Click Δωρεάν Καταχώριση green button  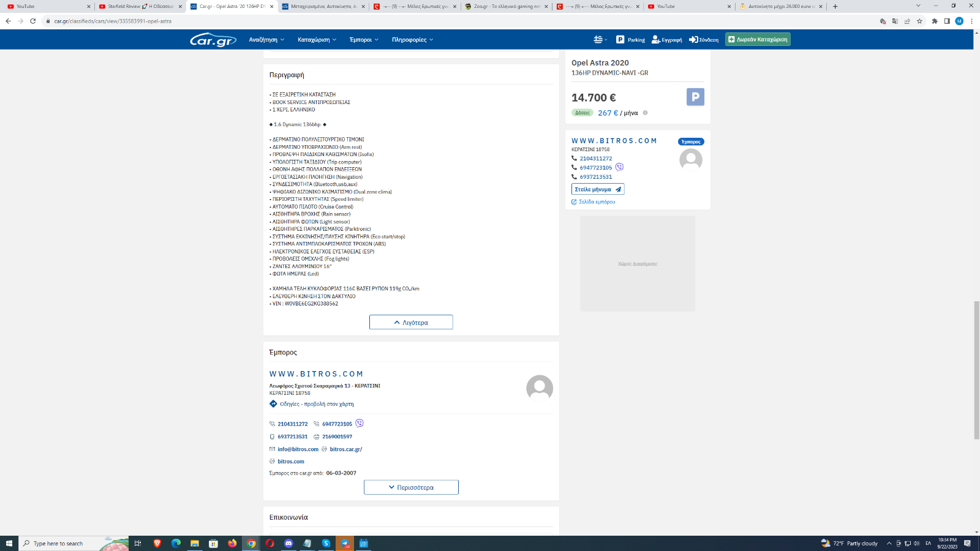tap(758, 39)
